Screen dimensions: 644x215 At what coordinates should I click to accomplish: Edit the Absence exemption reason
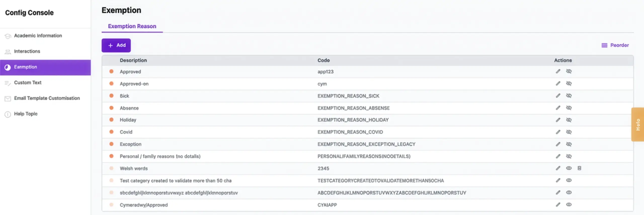(558, 108)
